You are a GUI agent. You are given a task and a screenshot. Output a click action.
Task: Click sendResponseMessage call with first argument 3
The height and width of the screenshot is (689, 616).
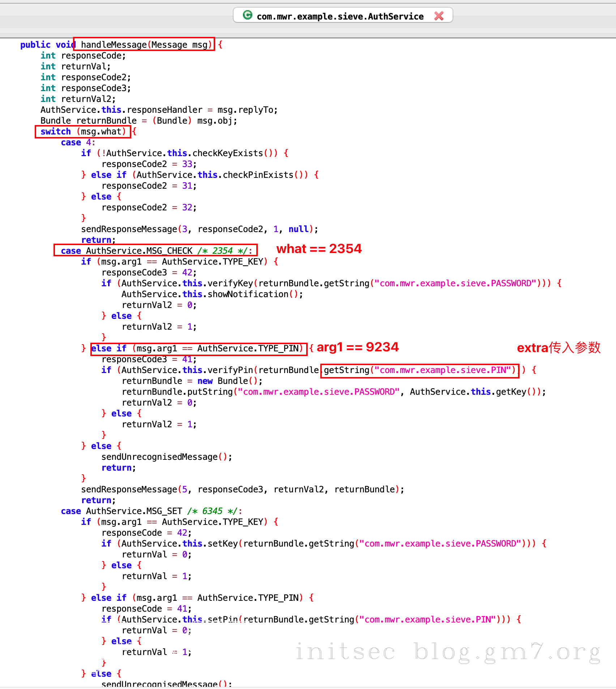coord(129,229)
